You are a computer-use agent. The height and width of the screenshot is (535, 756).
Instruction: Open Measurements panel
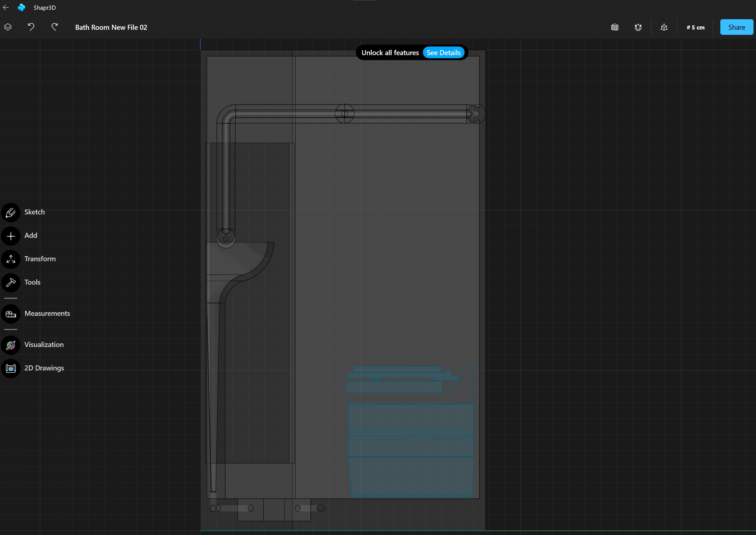pyautogui.click(x=11, y=314)
